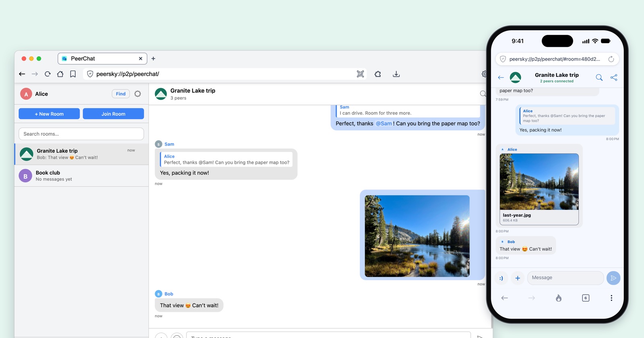Open the emoji picker on phone
The image size is (644, 338).
coord(501,278)
